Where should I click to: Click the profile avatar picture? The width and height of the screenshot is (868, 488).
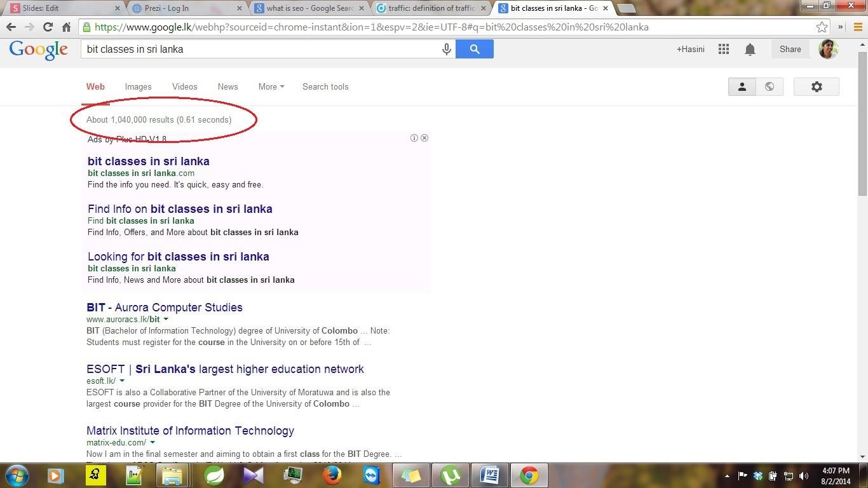828,49
